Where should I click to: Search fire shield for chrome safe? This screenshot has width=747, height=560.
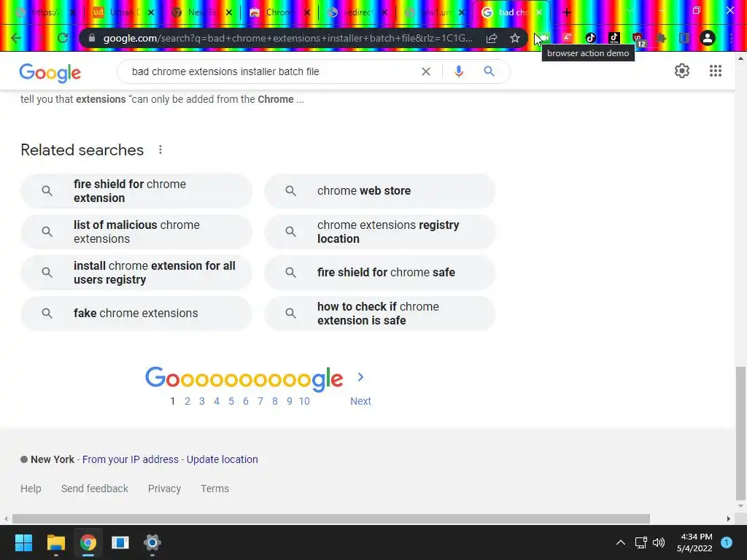[379, 273]
